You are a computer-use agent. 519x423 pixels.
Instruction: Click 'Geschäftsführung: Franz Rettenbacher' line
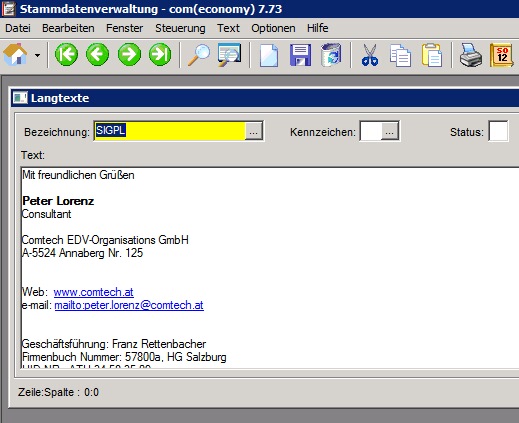coord(114,344)
